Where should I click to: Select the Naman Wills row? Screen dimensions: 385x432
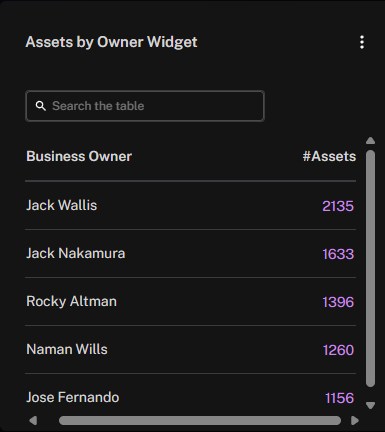pos(191,350)
